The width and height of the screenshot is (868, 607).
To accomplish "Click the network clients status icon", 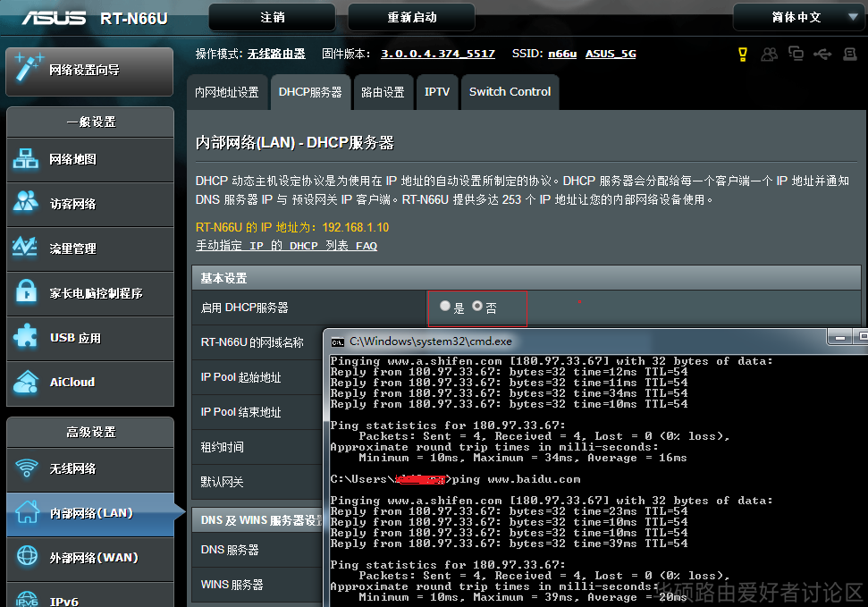I will pos(796,54).
